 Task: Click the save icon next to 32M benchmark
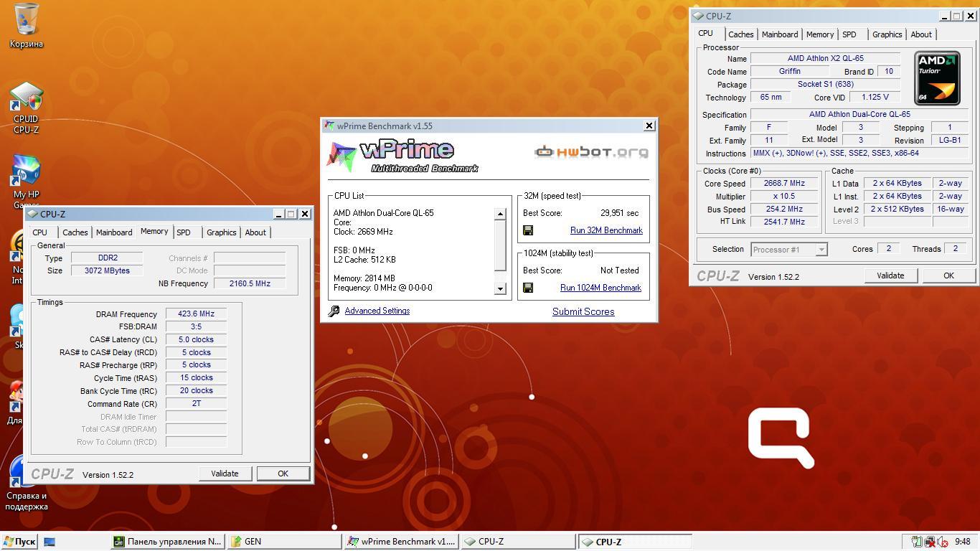click(528, 230)
